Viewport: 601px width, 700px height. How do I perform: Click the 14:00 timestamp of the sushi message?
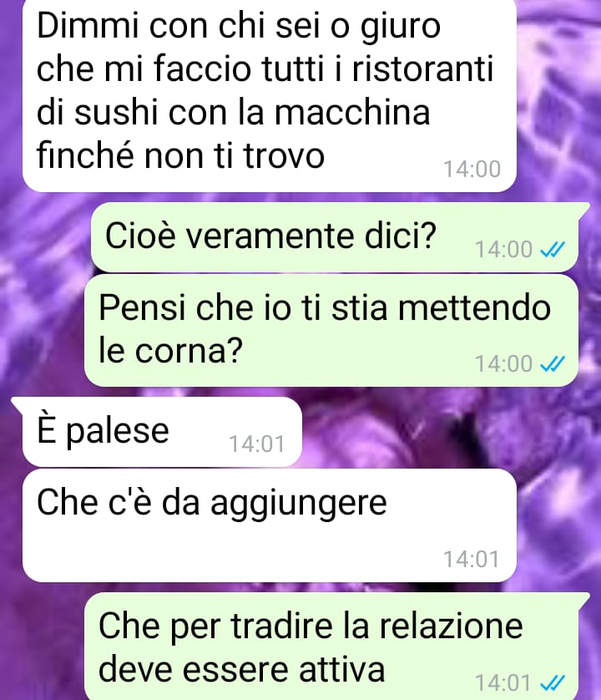(x=472, y=170)
